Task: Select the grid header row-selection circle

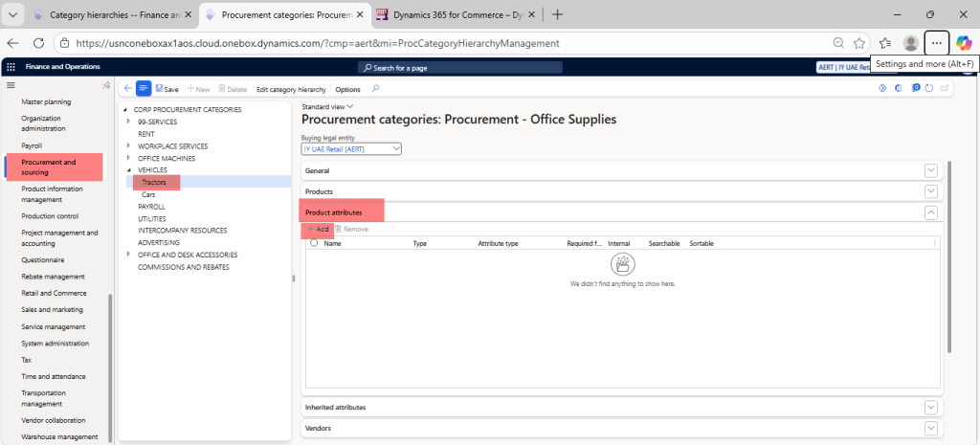Action: pos(314,244)
